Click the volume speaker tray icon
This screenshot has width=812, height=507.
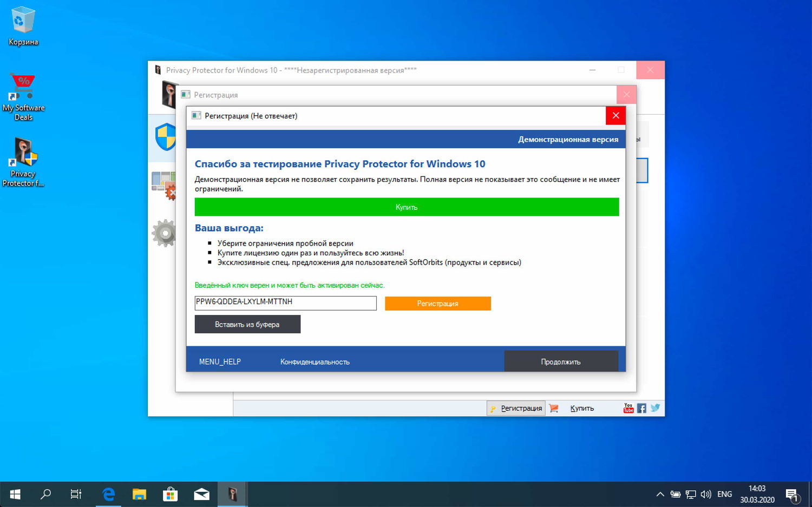click(x=706, y=494)
